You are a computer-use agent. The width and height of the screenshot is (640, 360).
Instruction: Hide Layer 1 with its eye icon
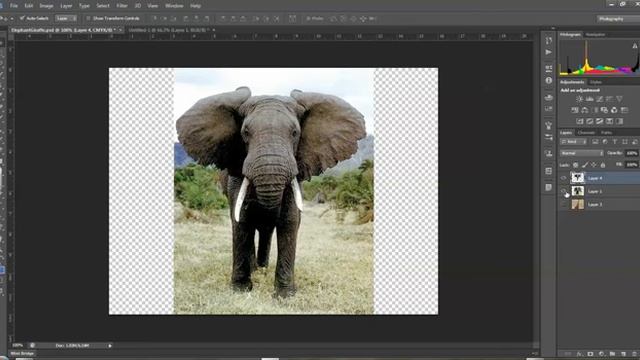tap(564, 191)
